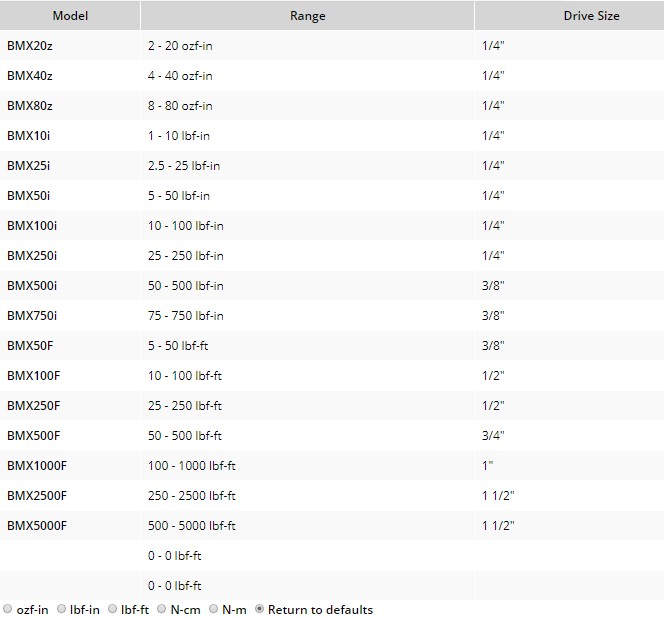Click the BMX5000F model name
Image resolution: width=664 pixels, height=621 pixels.
[x=37, y=526]
